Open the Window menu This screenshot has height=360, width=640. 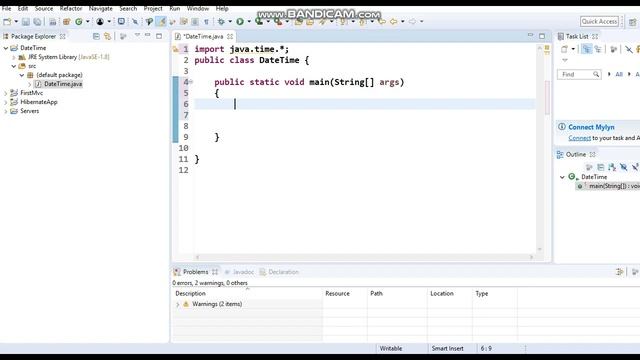click(x=198, y=8)
